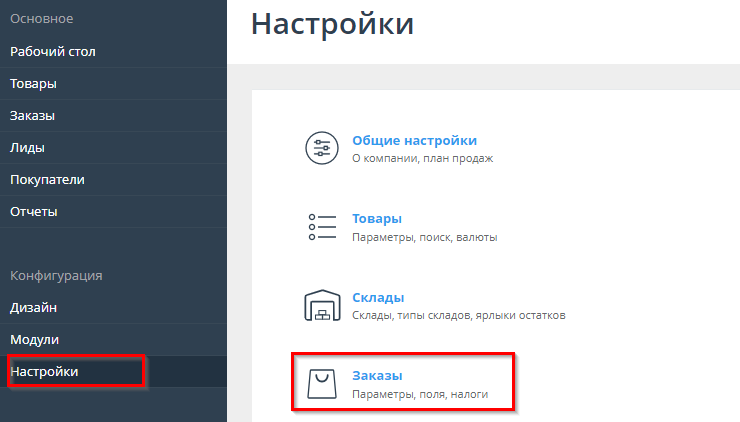The height and width of the screenshot is (422, 740).
Task: Open the Общие настройки link
Action: (x=414, y=140)
